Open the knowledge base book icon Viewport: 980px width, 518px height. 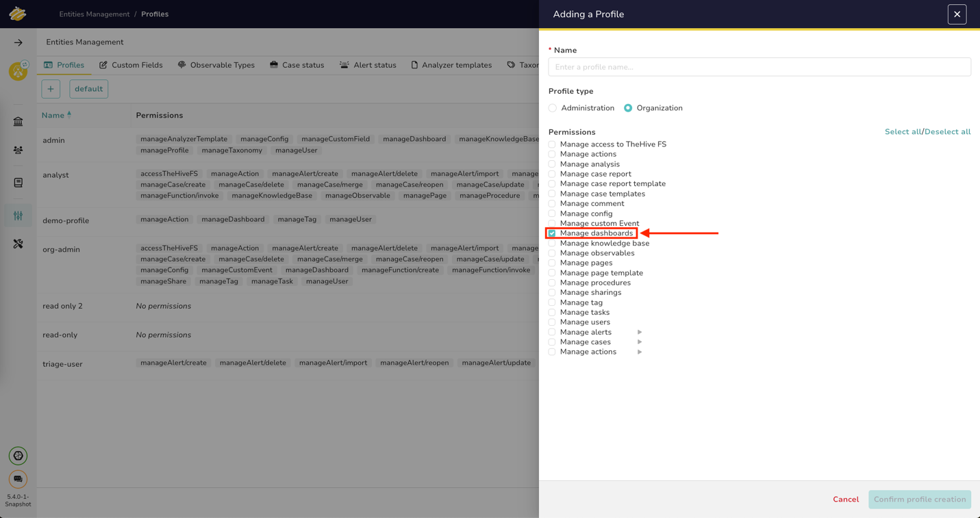pos(18,182)
